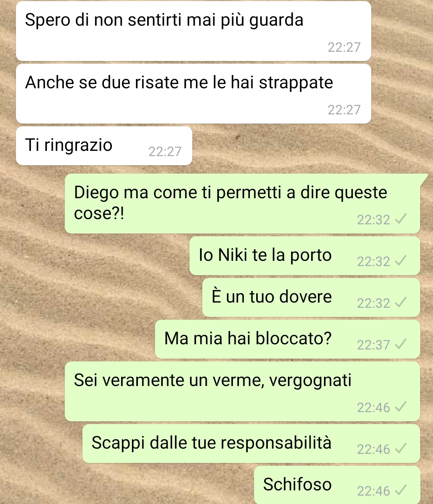Tap the 'Spero di non sentirti mai più guarda' message
This screenshot has width=433, height=504.
pos(193,31)
